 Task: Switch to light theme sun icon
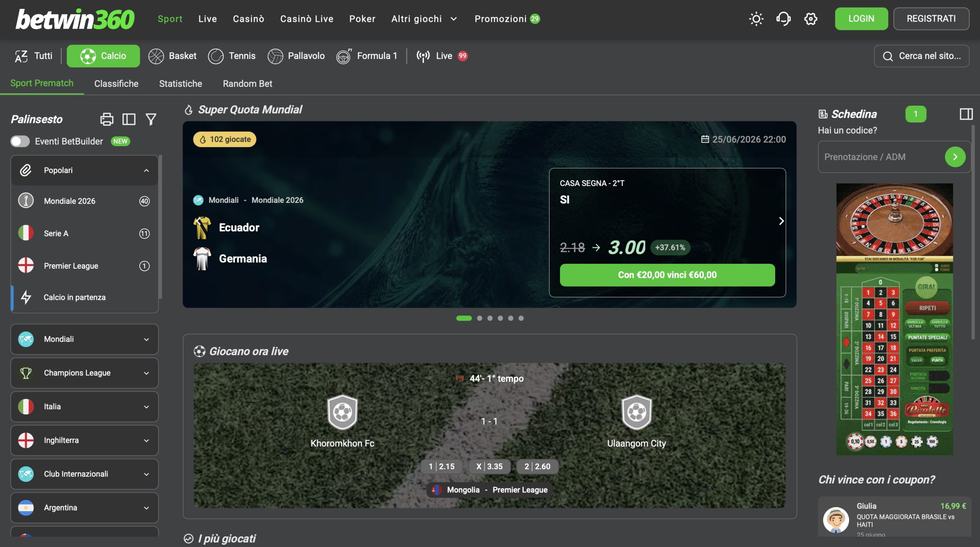756,19
